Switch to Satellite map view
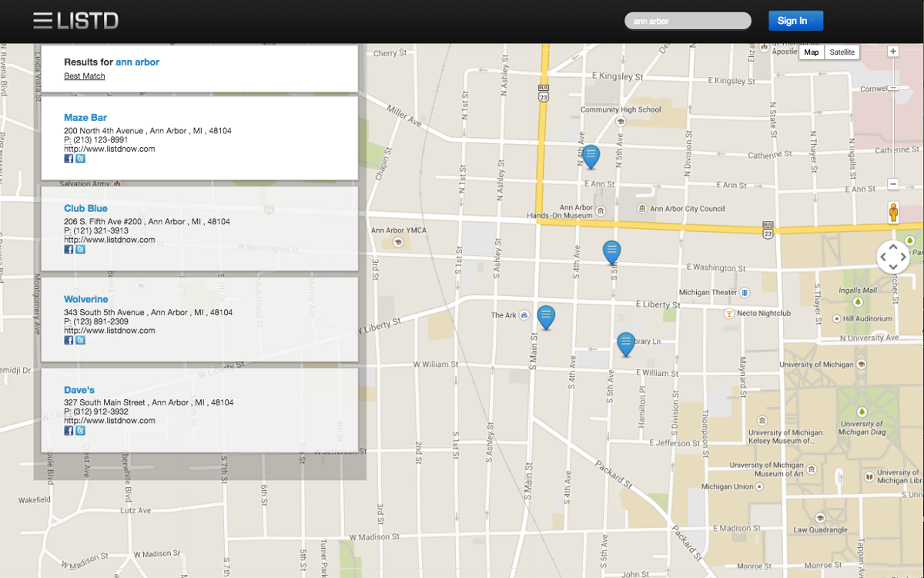Viewport: 924px width, 578px height. pyautogui.click(x=842, y=52)
